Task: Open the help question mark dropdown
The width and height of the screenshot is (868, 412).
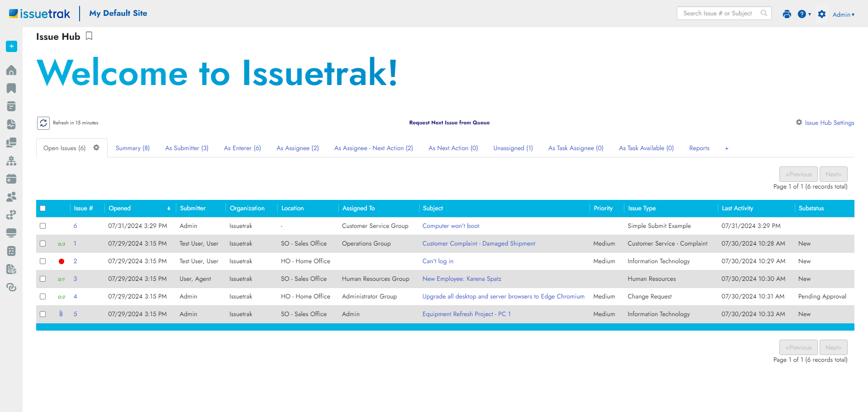Action: click(x=804, y=14)
